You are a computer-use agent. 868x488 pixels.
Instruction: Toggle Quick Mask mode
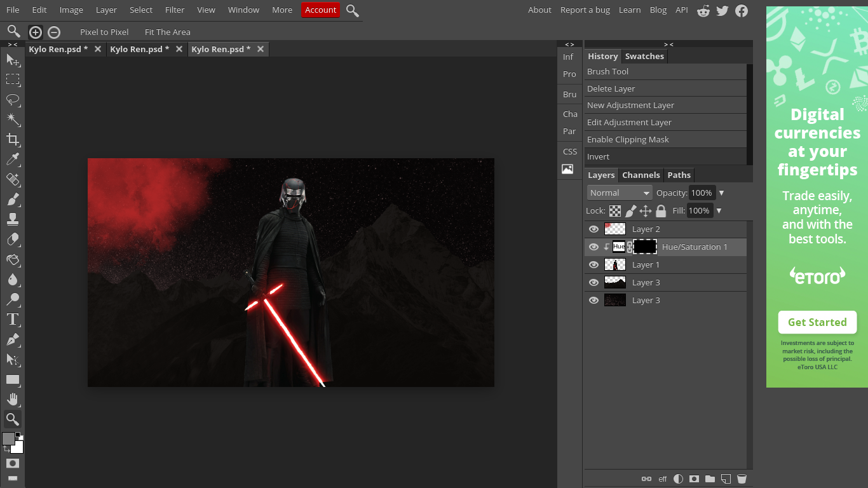point(13,463)
